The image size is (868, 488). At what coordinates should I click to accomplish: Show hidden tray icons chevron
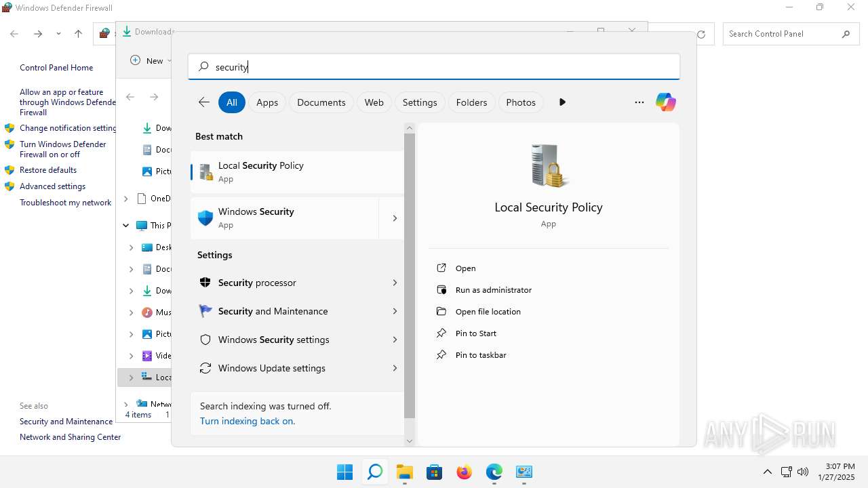point(767,472)
